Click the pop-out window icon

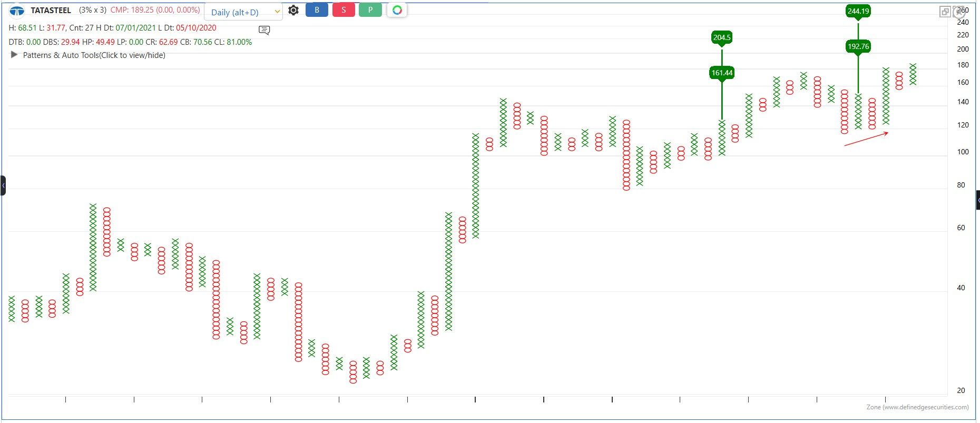click(945, 12)
